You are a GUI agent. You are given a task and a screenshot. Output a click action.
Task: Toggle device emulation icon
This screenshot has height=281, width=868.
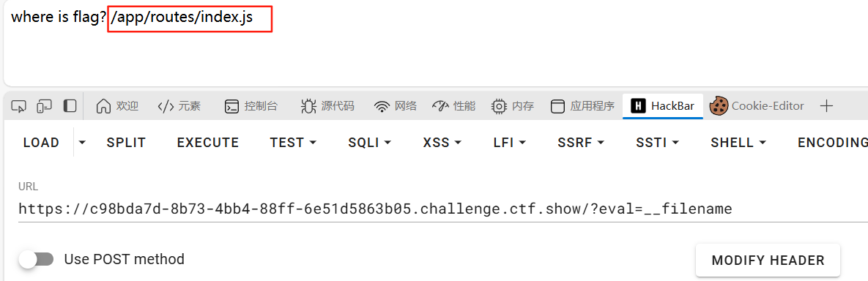tap(44, 106)
